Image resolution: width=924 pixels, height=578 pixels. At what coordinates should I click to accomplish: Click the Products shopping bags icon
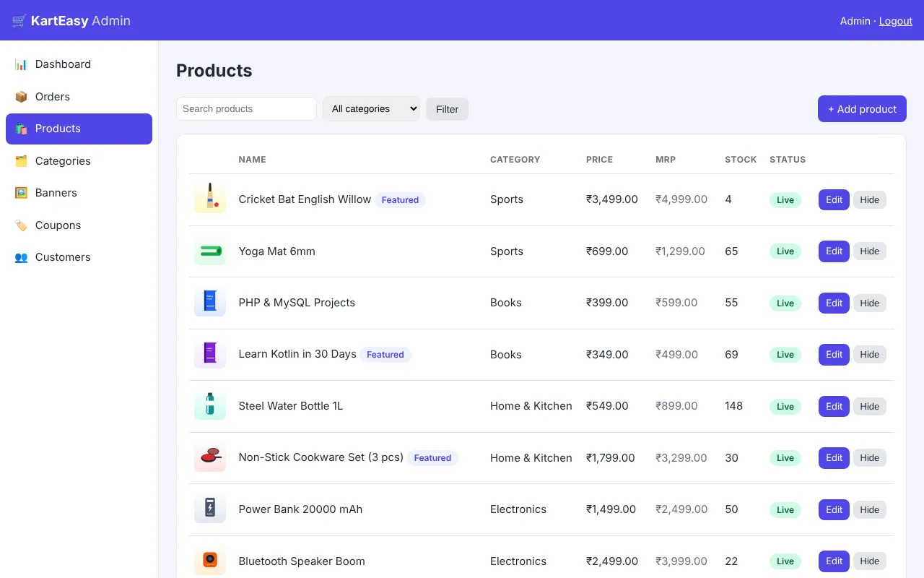21,129
